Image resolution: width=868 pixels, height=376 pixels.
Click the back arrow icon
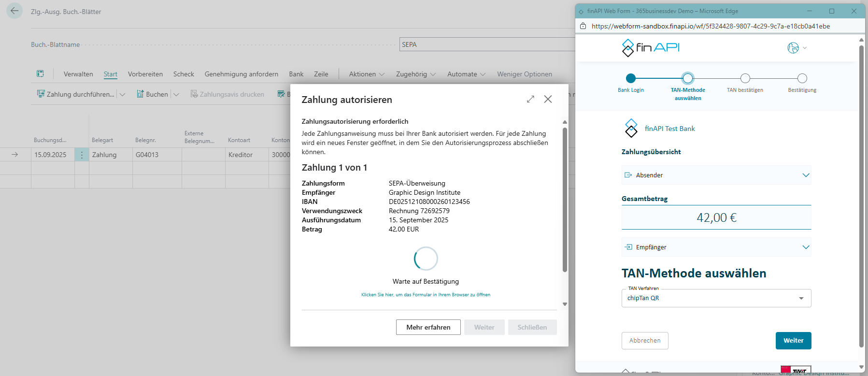tap(14, 11)
